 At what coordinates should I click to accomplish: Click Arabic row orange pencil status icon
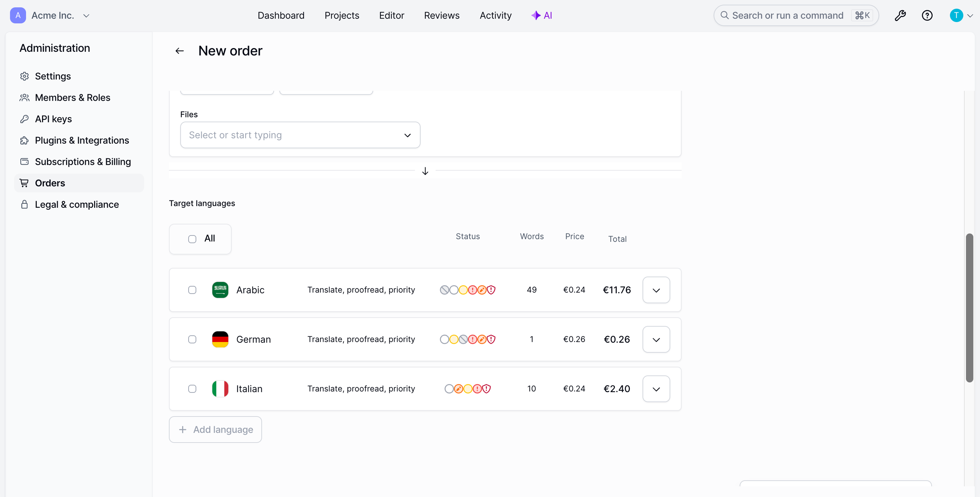click(482, 290)
